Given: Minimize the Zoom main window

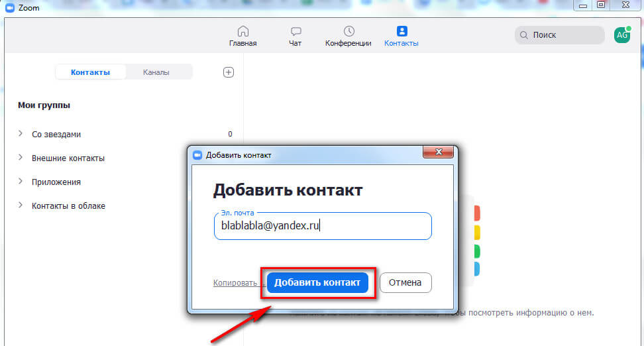Looking at the screenshot, I should coord(583,5).
